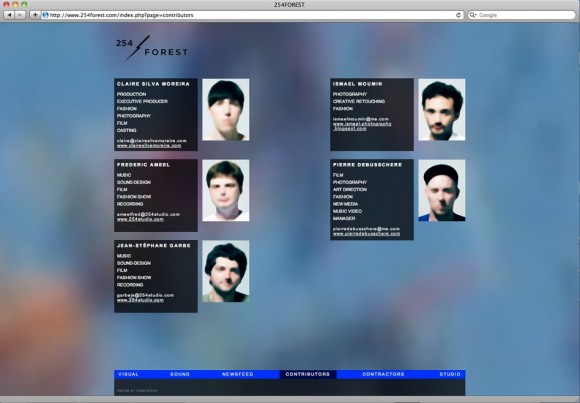Open the Visual navigation tab
Image resolution: width=580 pixels, height=403 pixels.
pos(128,374)
